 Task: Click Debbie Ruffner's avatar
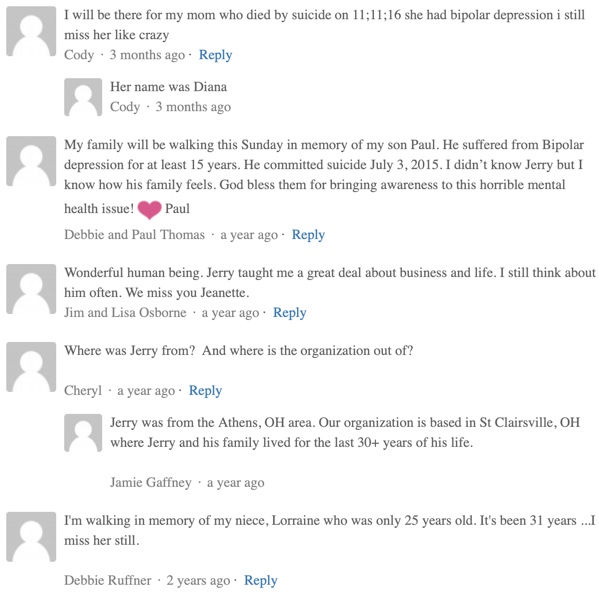[31, 537]
